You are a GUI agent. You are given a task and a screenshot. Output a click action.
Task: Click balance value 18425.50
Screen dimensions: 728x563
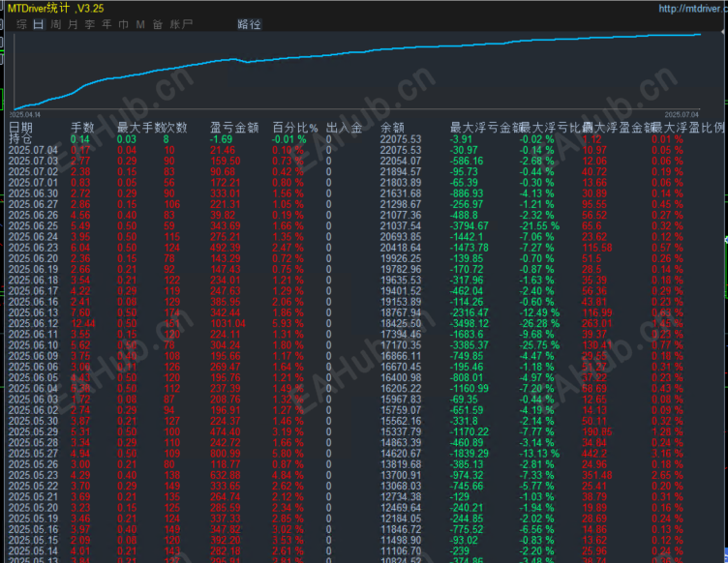(401, 323)
